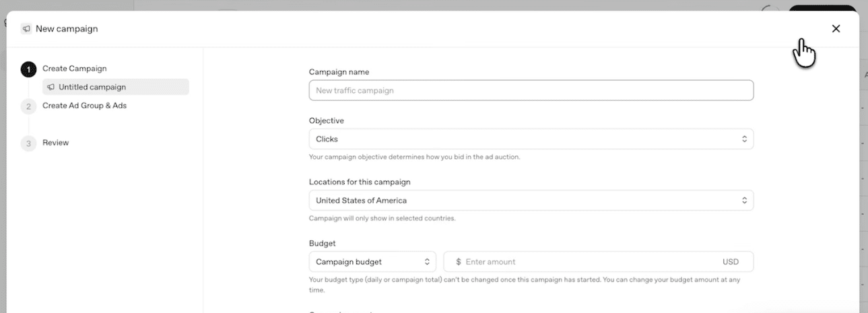This screenshot has height=313, width=868.
Task: Click text about campaign objective determining bids
Action: pos(415,157)
